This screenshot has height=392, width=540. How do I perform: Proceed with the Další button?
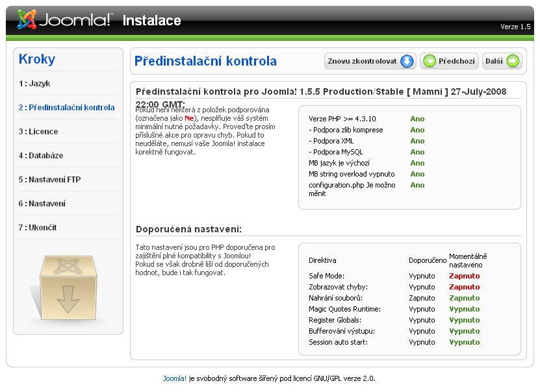point(502,61)
